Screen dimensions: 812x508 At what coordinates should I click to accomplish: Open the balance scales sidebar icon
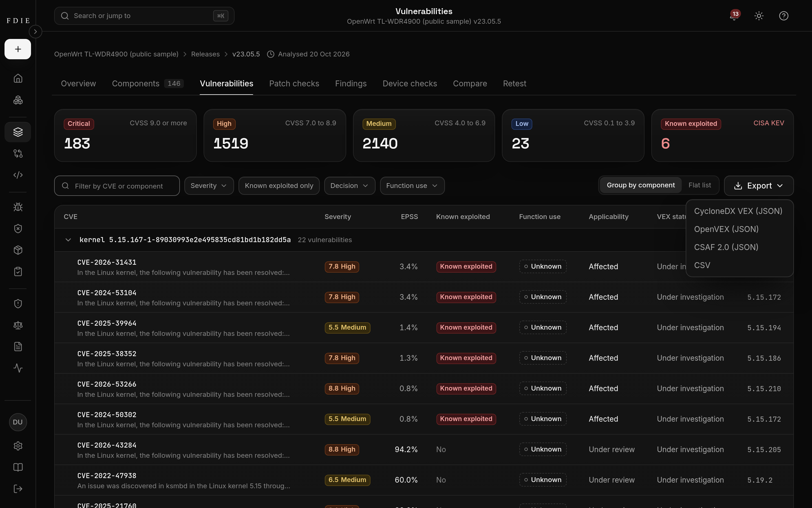pos(18,325)
